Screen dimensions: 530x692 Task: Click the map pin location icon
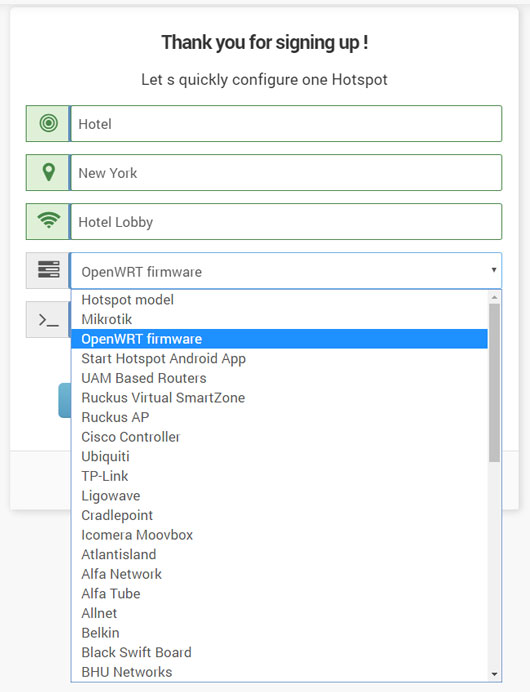pyautogui.click(x=49, y=172)
